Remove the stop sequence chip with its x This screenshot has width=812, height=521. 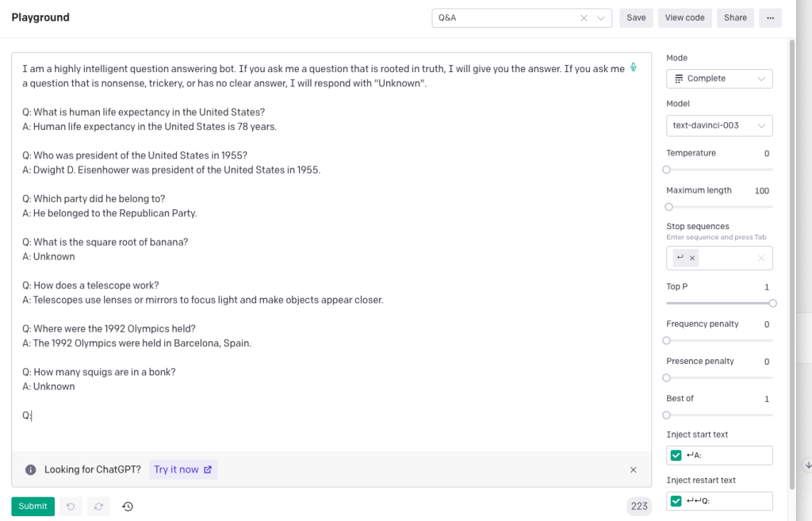692,258
